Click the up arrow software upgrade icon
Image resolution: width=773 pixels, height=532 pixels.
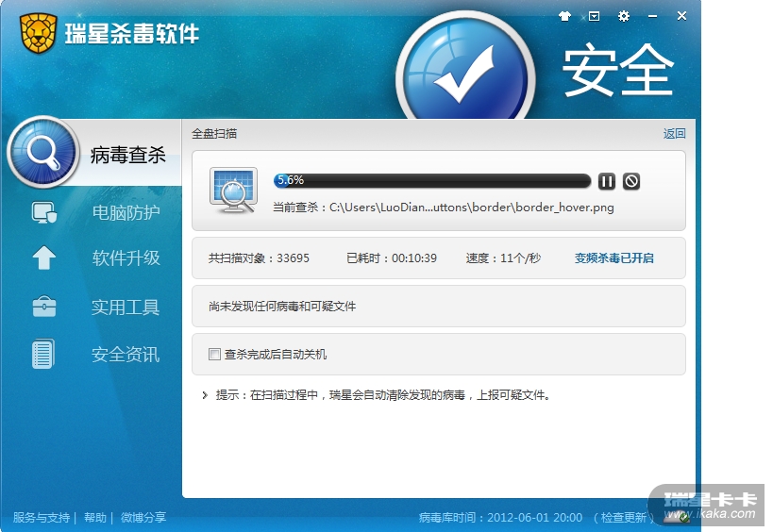pyautogui.click(x=43, y=258)
